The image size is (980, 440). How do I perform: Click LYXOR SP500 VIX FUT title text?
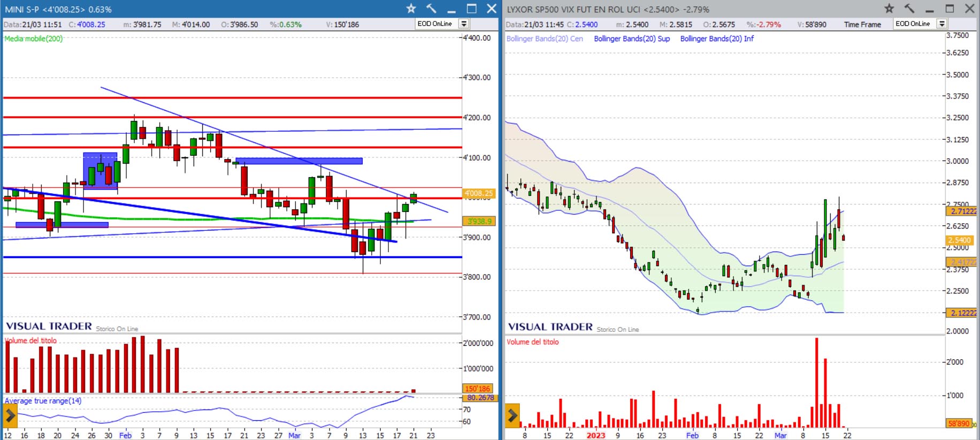coord(608,9)
